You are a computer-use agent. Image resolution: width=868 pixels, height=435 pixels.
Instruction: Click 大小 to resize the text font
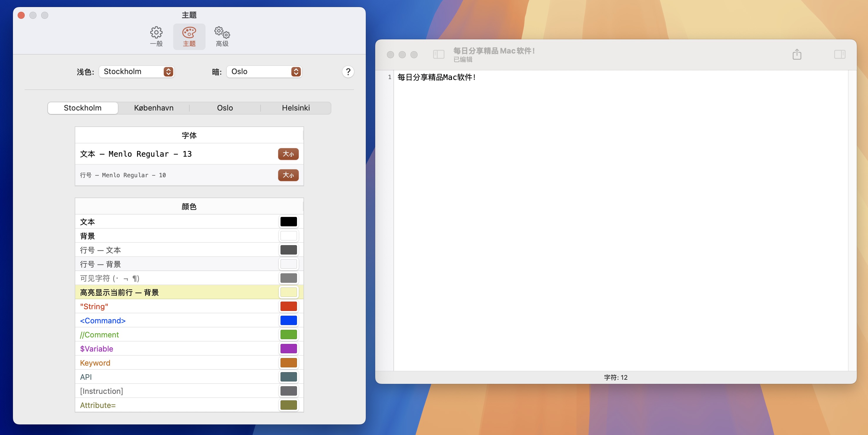click(x=288, y=154)
